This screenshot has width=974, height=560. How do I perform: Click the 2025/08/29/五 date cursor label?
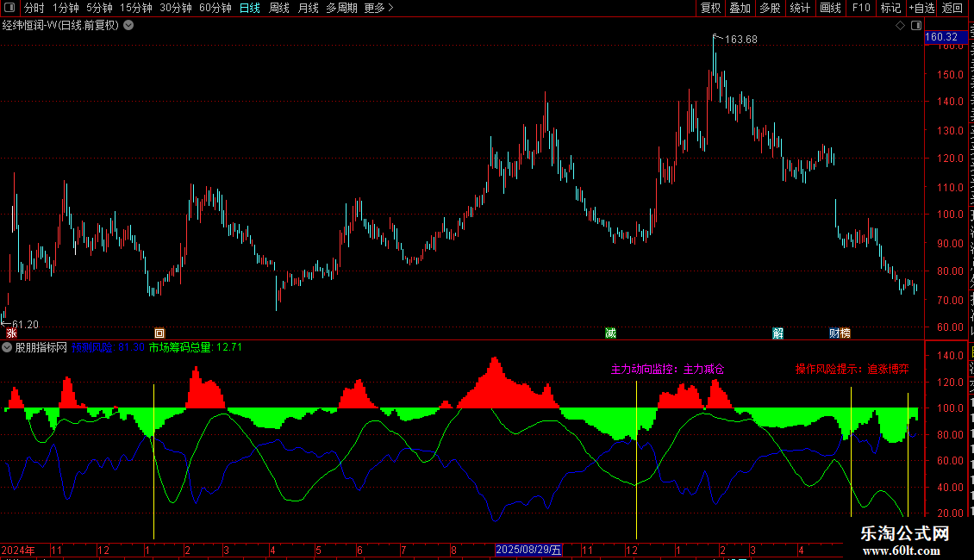click(528, 550)
